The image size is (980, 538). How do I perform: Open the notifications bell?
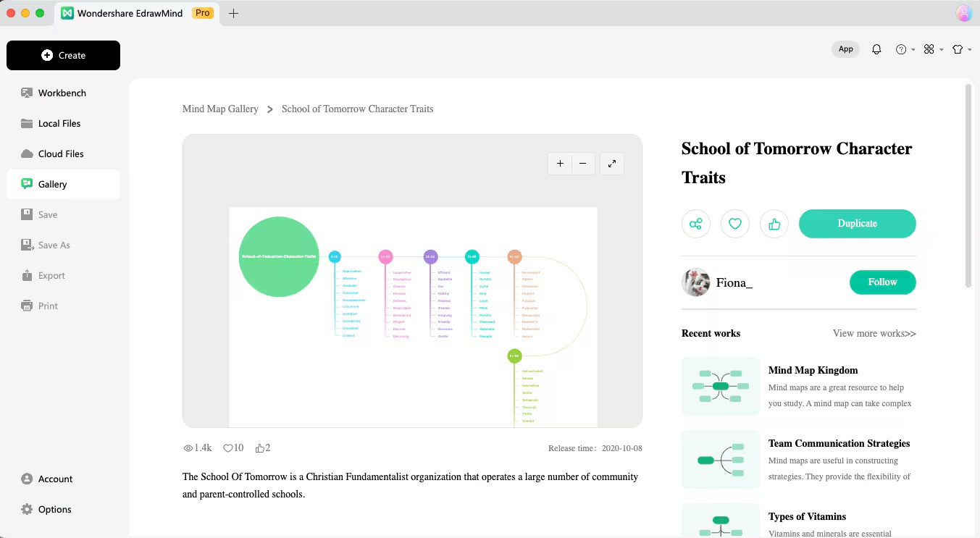(x=876, y=49)
